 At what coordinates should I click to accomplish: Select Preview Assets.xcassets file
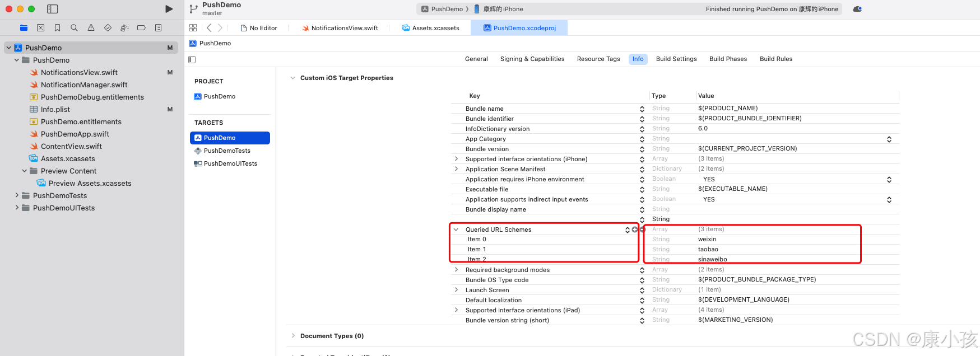coord(90,183)
